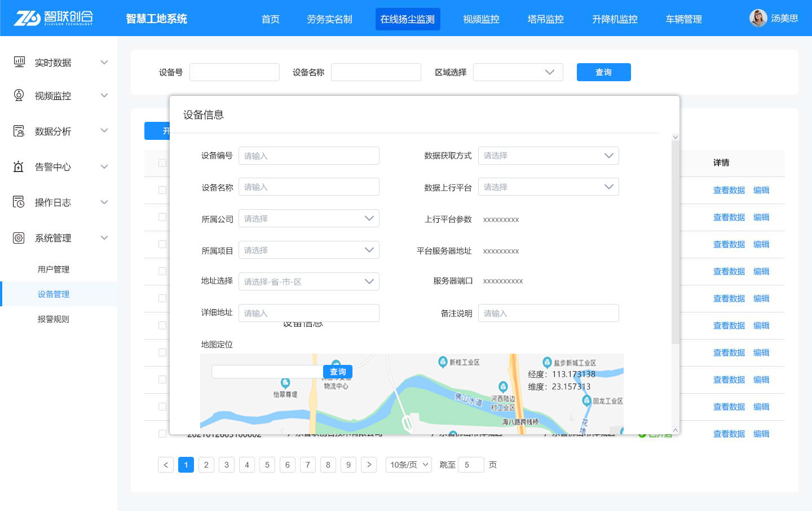Viewport: 812px width, 511px height.
Task: Toggle the select-all checkbox in table header
Action: [x=162, y=163]
